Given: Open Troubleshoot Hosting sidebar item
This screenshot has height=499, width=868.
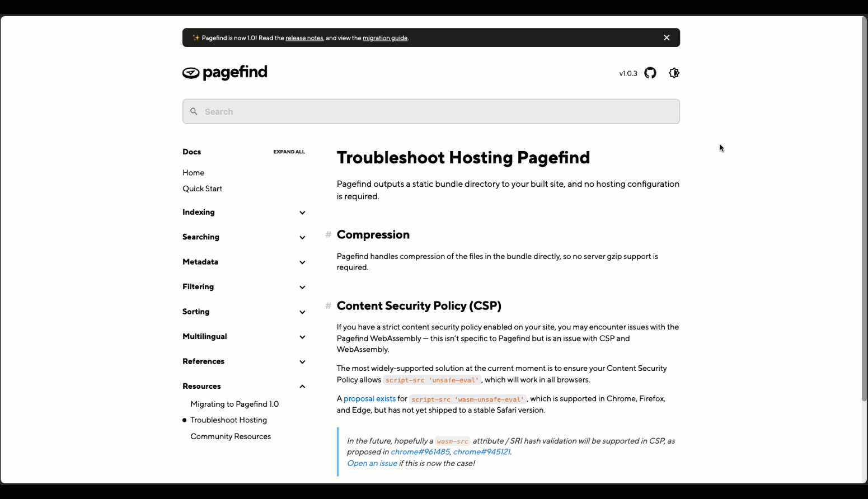Looking at the screenshot, I should (228, 420).
